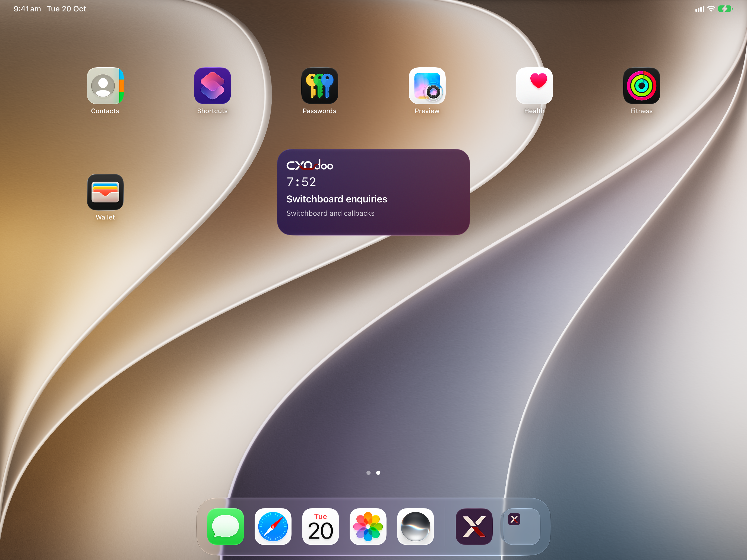Screen dimensions: 747x560
Task: Tap the 7:52 time in the widget
Action: point(301,182)
